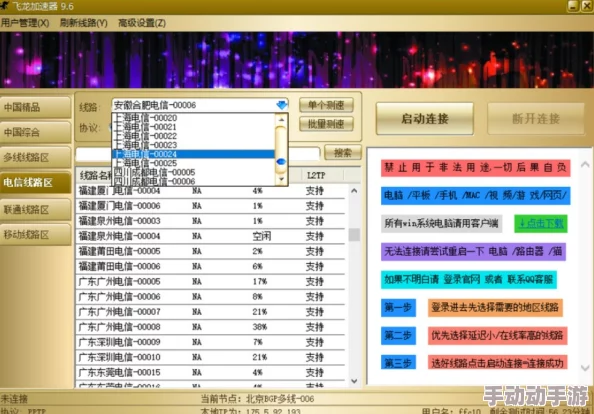The image size is (594, 414).
Task: Click the green 点击下载 link
Action: click(x=541, y=223)
